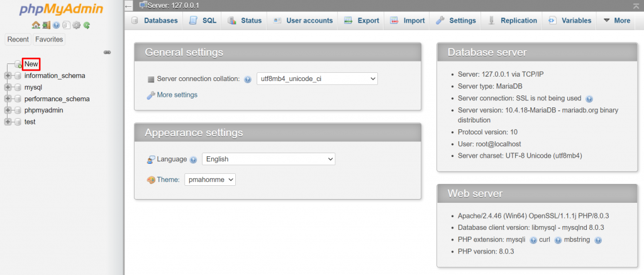The image size is (644, 275).
Task: Reload navigation panel using the green refresh icon
Action: coord(86,26)
